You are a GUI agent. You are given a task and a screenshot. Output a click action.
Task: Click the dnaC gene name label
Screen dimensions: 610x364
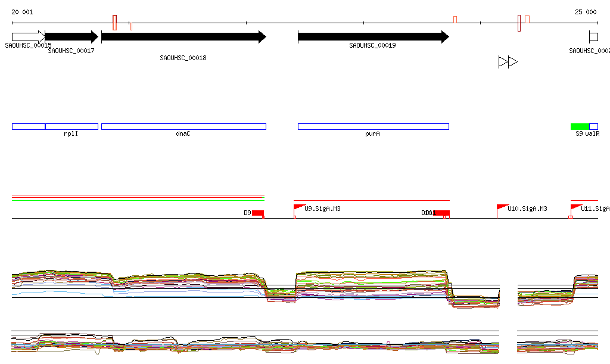(183, 133)
